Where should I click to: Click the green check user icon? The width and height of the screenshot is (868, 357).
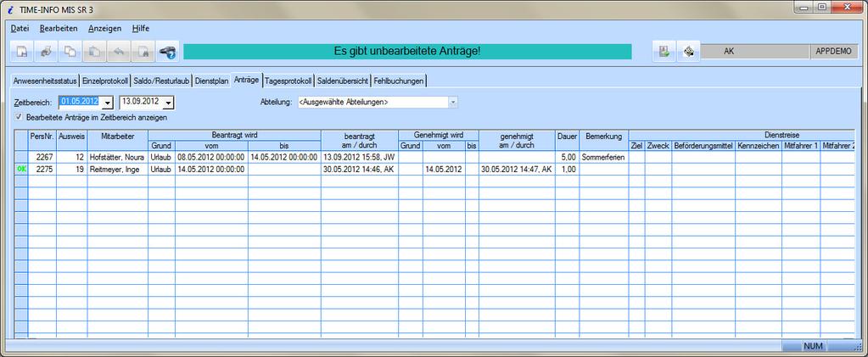coord(664,52)
